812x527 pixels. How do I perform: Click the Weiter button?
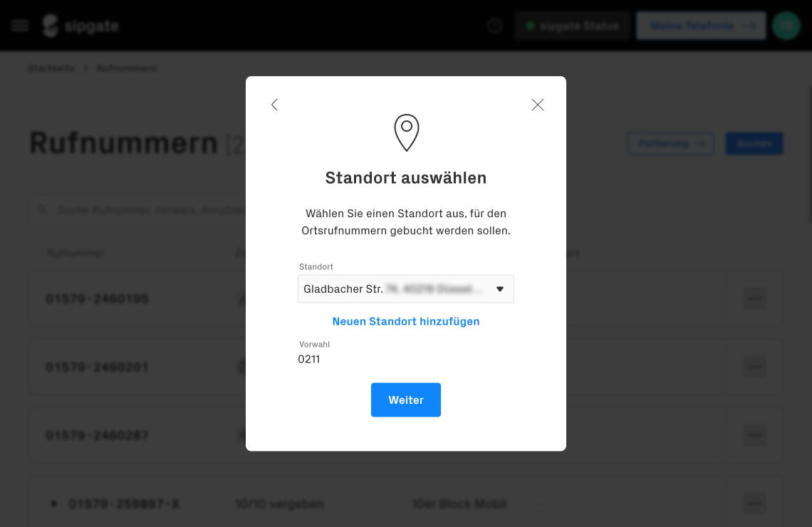[x=406, y=400]
